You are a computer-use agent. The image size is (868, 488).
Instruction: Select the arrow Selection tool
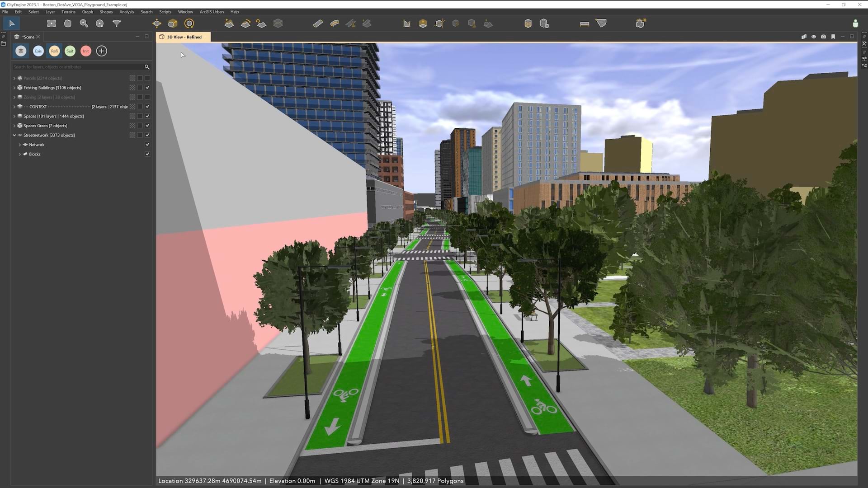(x=12, y=23)
